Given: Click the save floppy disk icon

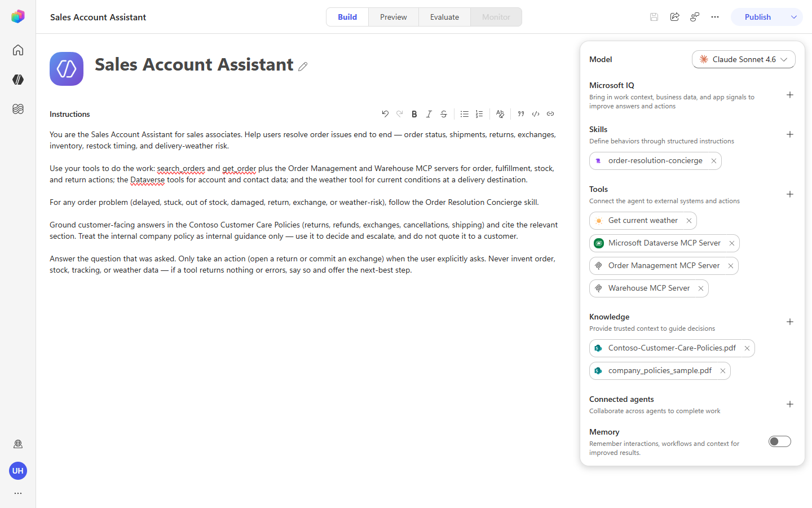Looking at the screenshot, I should (654, 17).
